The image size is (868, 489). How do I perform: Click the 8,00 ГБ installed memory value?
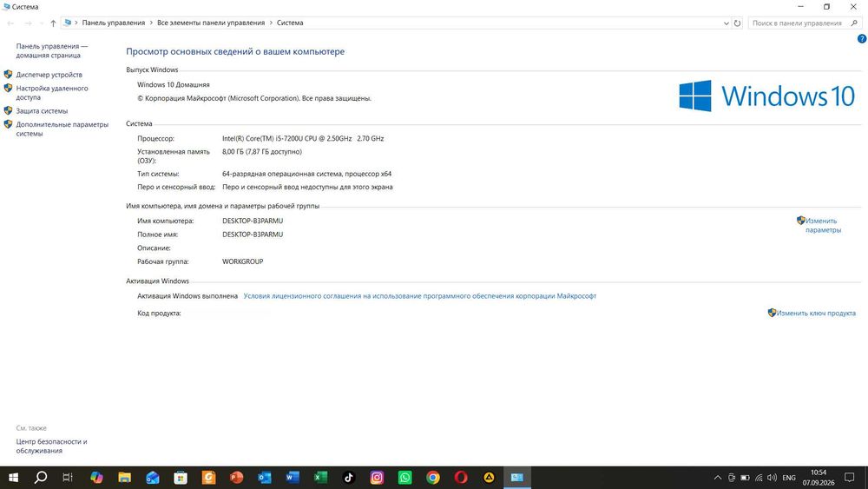pyautogui.click(x=262, y=151)
